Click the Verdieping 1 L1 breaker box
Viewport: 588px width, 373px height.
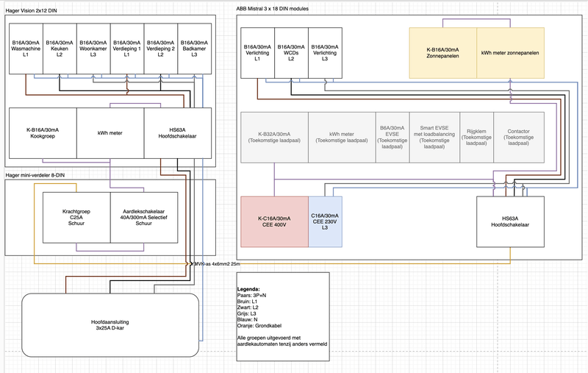tap(127, 49)
